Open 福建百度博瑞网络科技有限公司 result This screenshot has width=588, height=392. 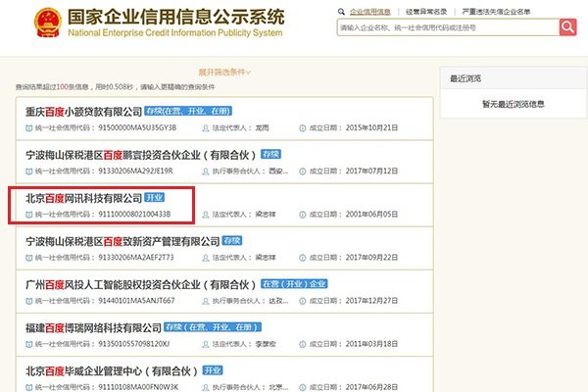[x=92, y=325]
